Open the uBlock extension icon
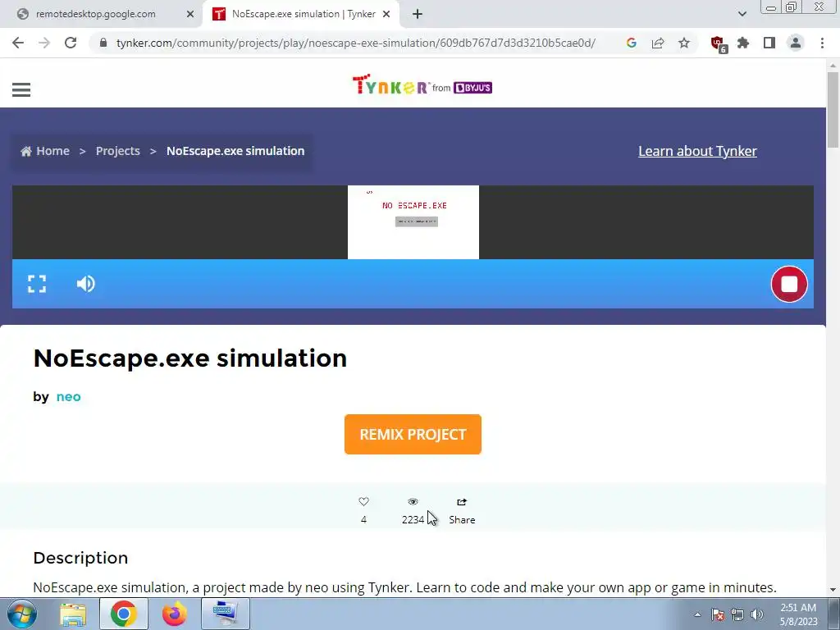Image resolution: width=840 pixels, height=630 pixels. pyautogui.click(x=717, y=43)
